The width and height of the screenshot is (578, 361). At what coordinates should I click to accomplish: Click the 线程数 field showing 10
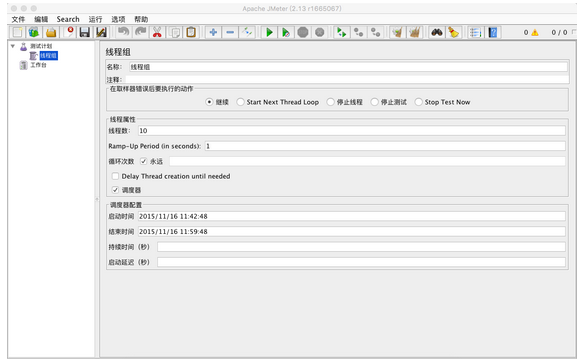[x=352, y=131]
